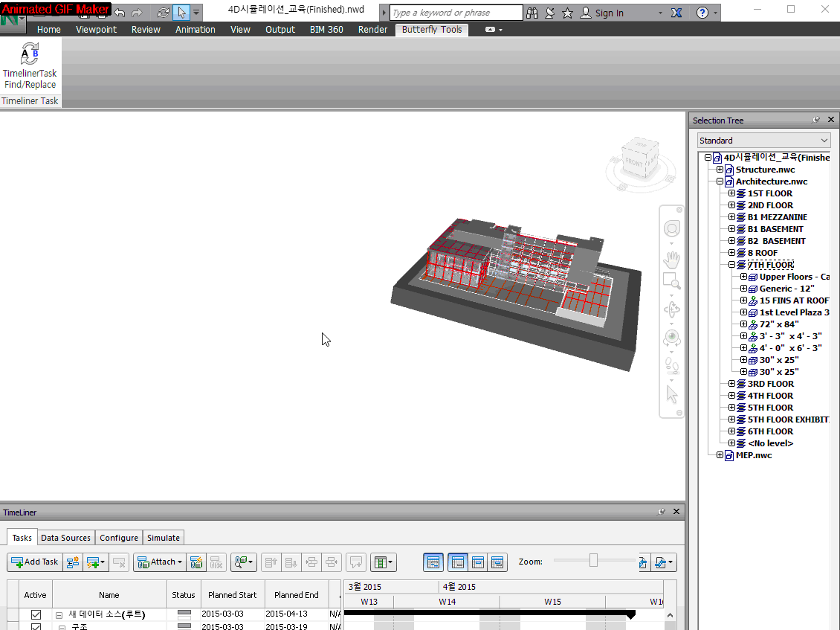Click the ViewCube front face
Viewport: 840px width, 630px height.
point(634,161)
